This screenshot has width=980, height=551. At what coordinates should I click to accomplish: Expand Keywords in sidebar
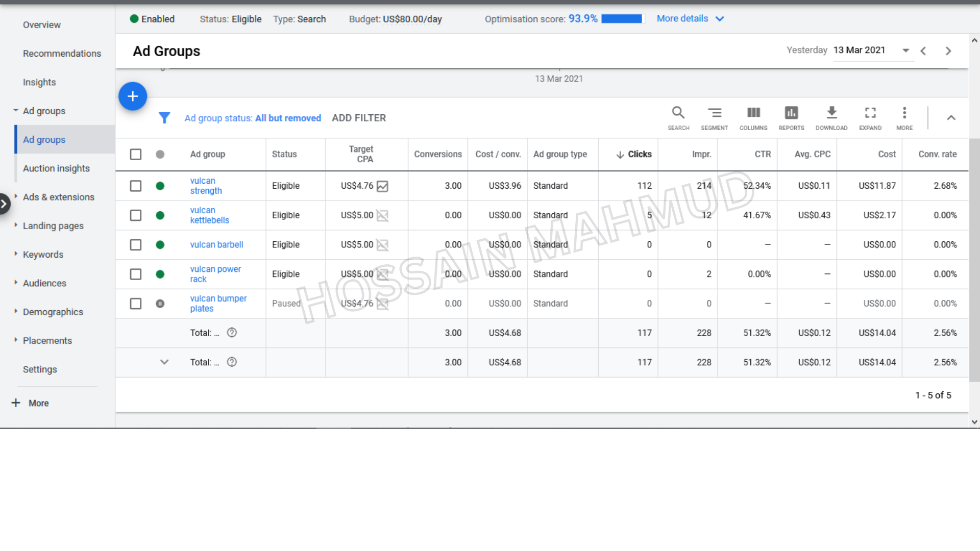point(16,254)
